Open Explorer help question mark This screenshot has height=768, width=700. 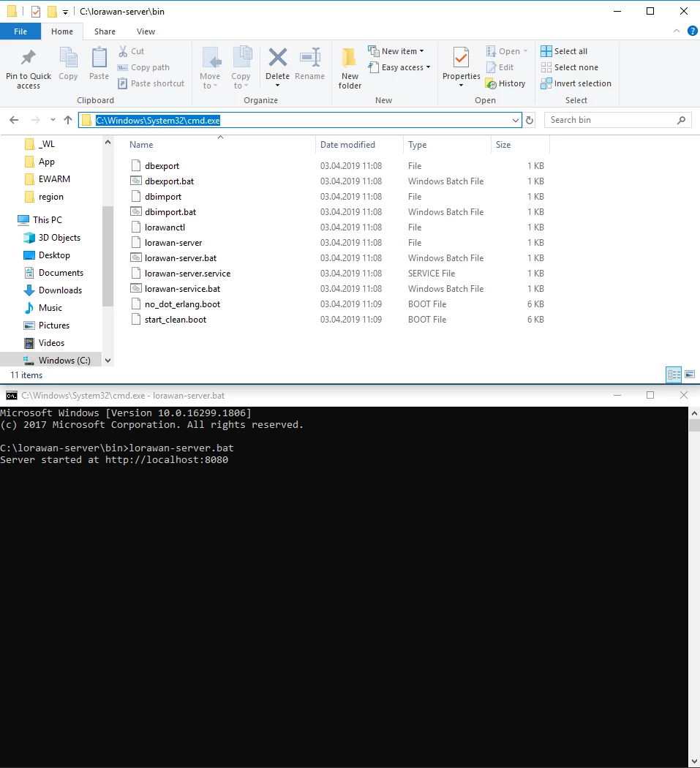click(x=692, y=31)
